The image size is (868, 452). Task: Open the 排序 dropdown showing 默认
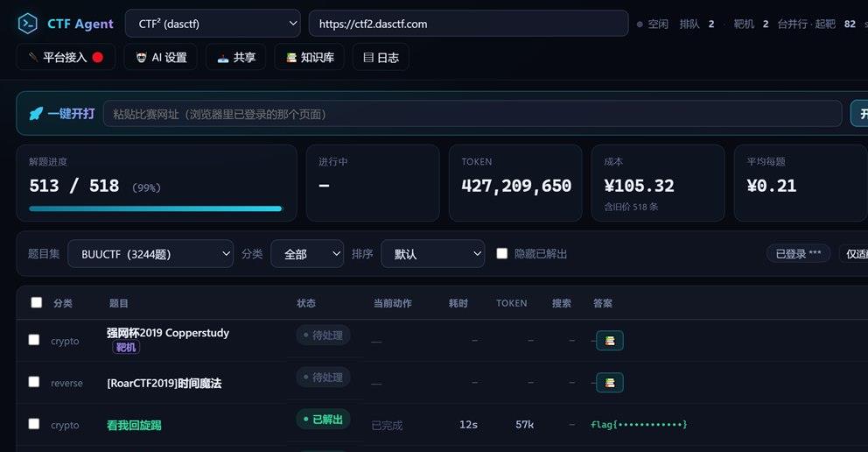(x=433, y=254)
